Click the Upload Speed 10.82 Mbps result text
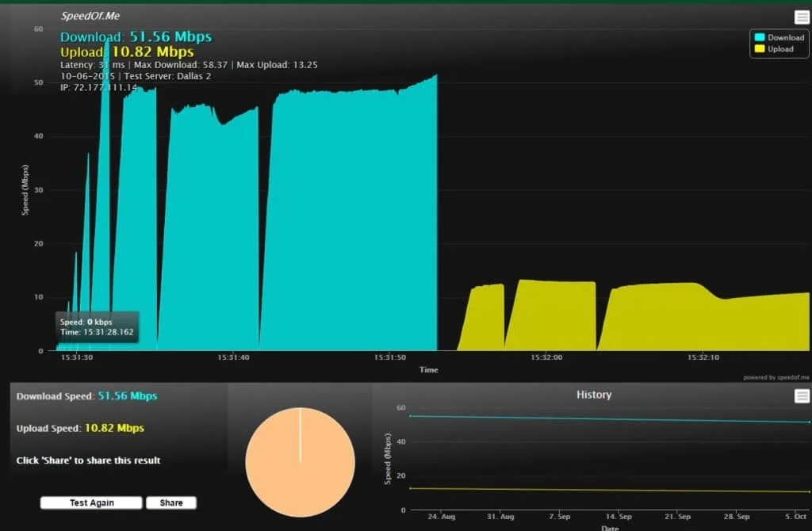The image size is (812, 531). [80, 428]
